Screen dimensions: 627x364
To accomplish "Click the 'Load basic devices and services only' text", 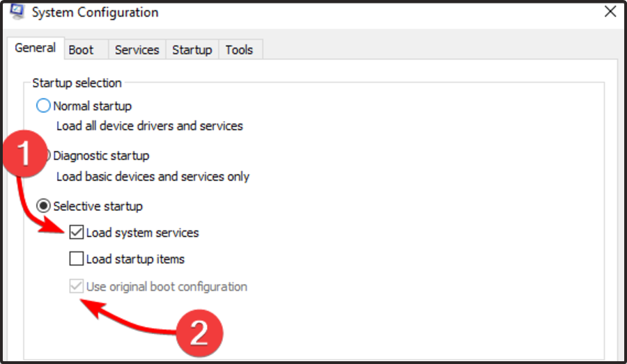I will pyautogui.click(x=152, y=177).
